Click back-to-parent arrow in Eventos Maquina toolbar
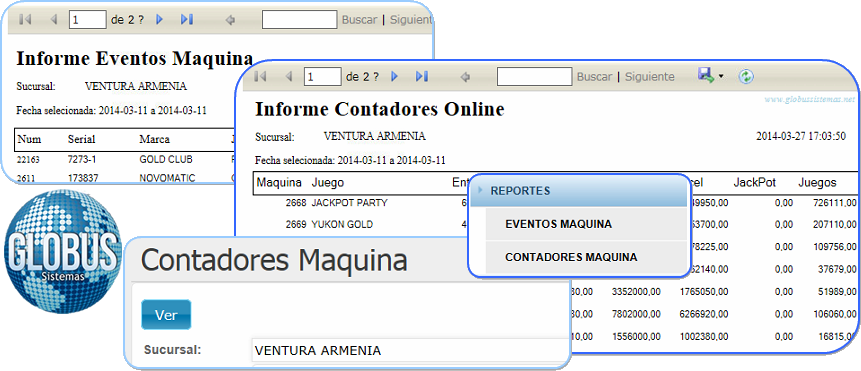Image resolution: width=861 pixels, height=371 pixels. pyautogui.click(x=231, y=20)
